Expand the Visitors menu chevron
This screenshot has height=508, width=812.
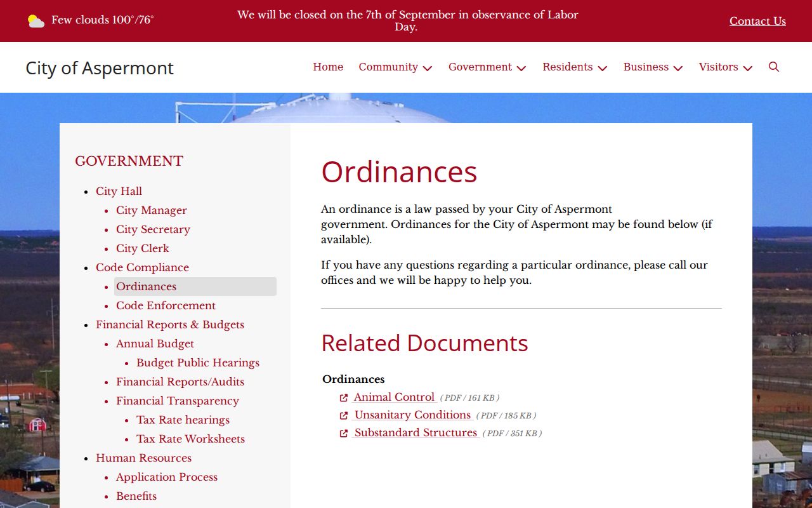[748, 68]
